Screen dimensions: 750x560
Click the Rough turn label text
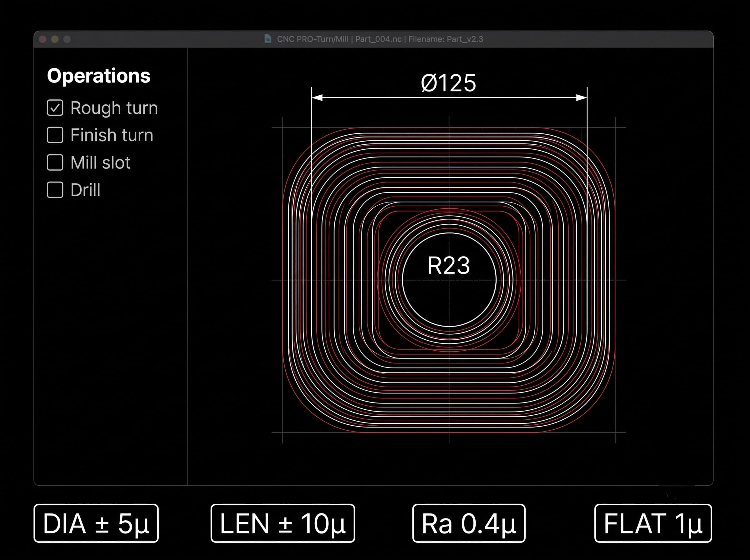point(114,108)
